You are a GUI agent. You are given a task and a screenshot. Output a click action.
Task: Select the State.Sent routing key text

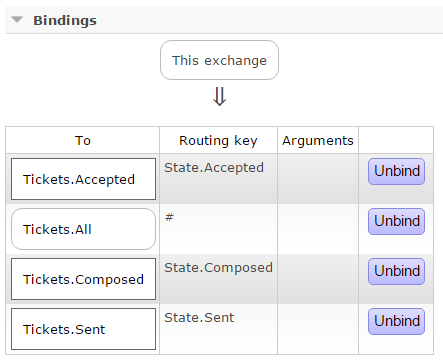point(199,318)
